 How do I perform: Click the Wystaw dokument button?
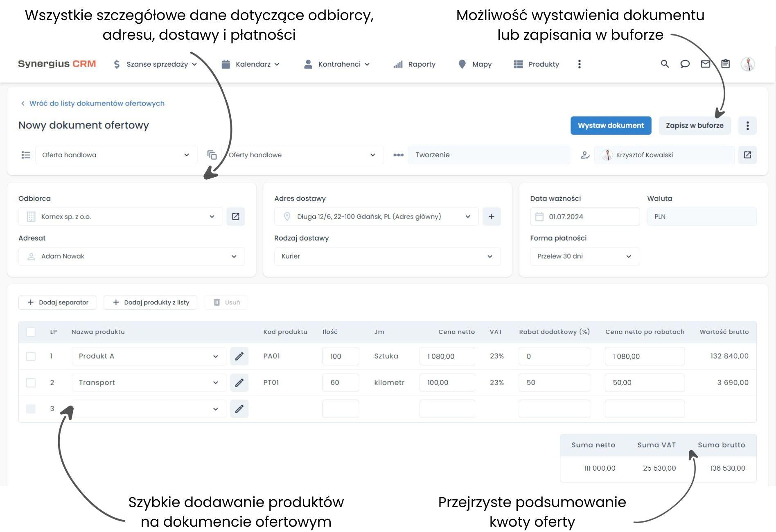[x=610, y=125]
